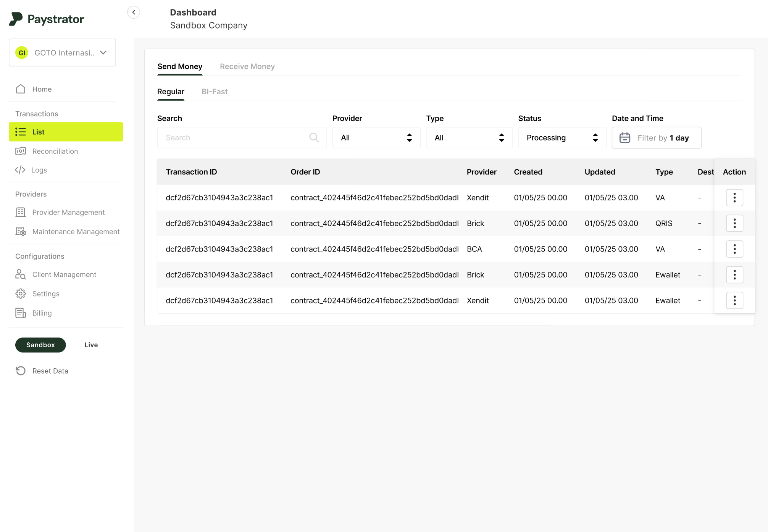
Task: Open the Billing page label
Action: click(42, 313)
